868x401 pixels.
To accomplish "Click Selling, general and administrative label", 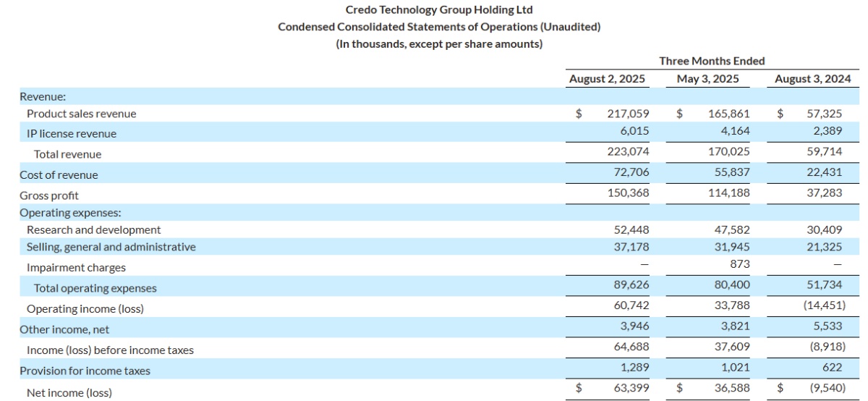I will pos(111,247).
